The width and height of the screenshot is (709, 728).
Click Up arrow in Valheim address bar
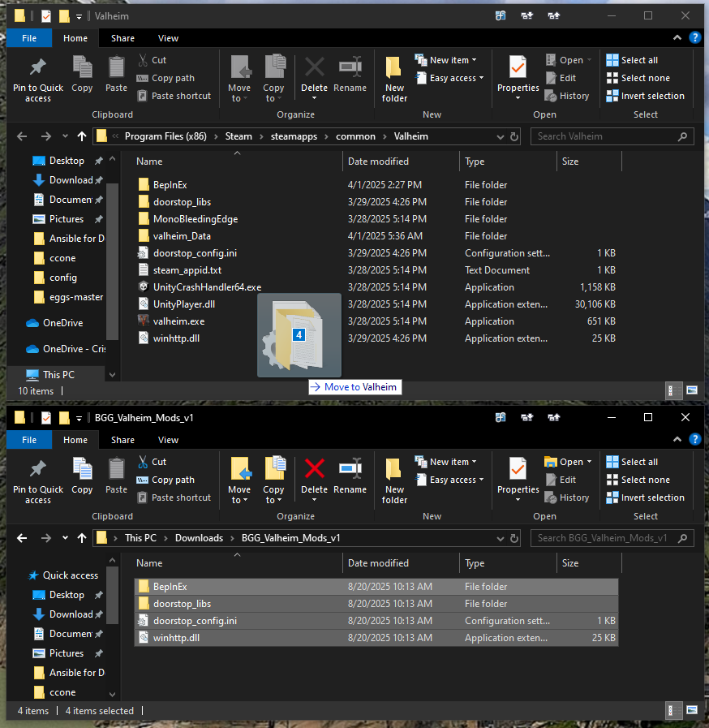[x=82, y=136]
